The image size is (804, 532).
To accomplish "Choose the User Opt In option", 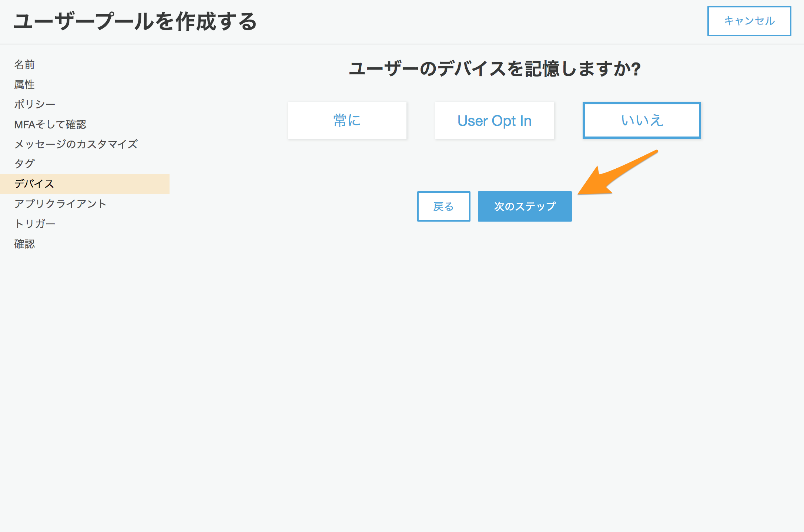I will coord(494,120).
